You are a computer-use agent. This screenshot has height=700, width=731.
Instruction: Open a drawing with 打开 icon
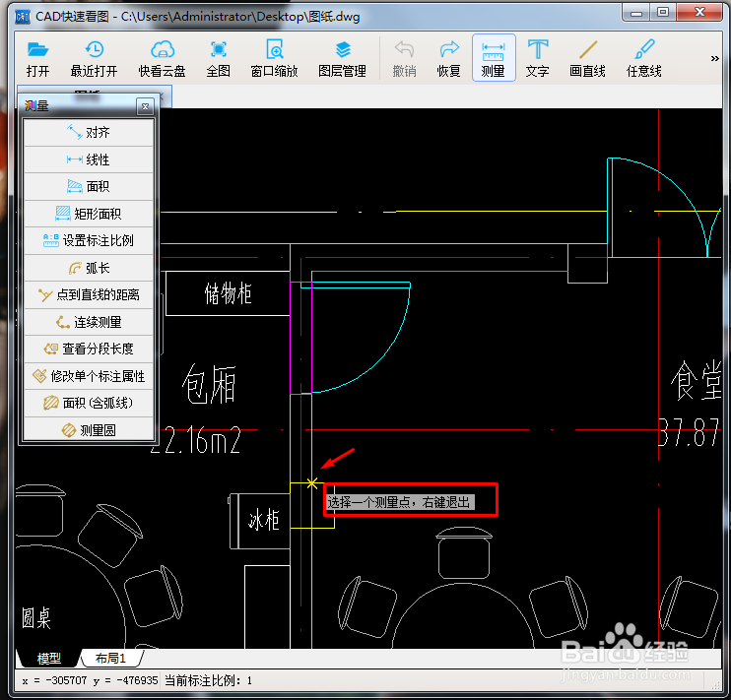click(x=37, y=59)
